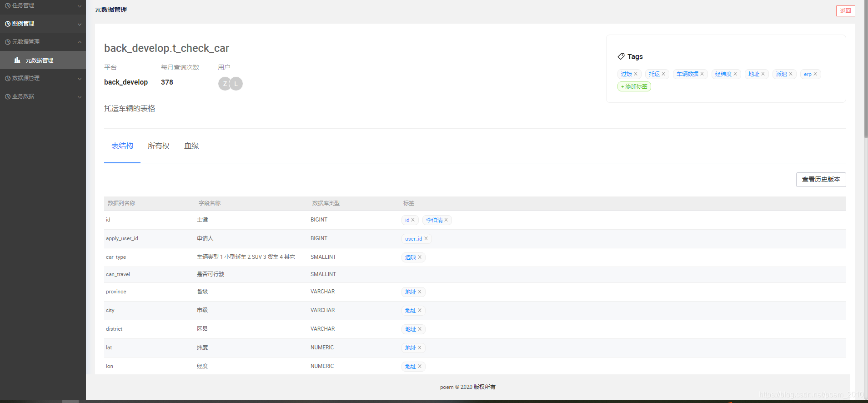The image size is (868, 403).
Task: Remove 地址 tag in province row
Action: [x=420, y=292]
